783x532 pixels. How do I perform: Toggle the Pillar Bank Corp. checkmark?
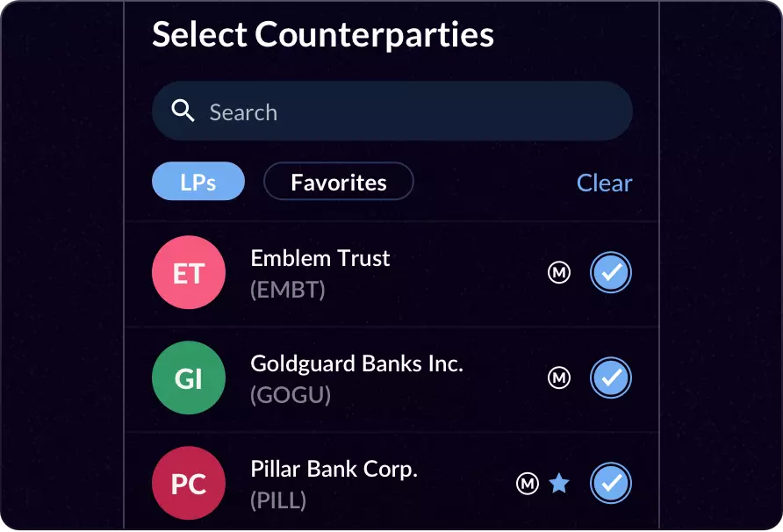(x=611, y=483)
